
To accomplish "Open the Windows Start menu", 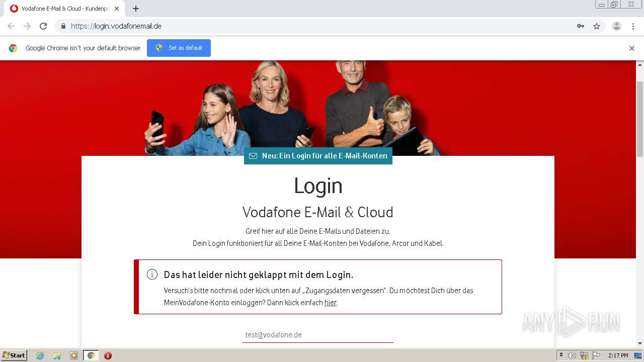I will [x=14, y=355].
